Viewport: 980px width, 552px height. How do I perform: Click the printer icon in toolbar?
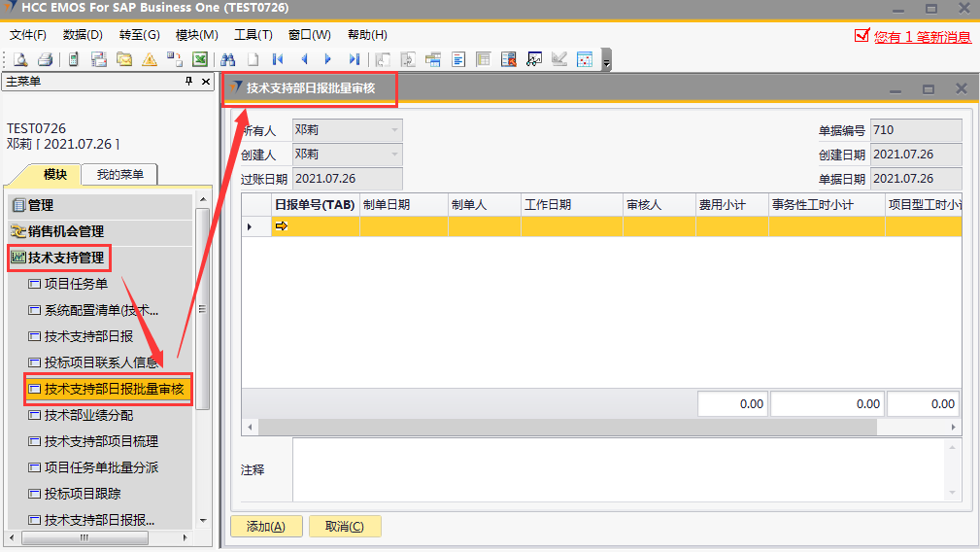44,59
